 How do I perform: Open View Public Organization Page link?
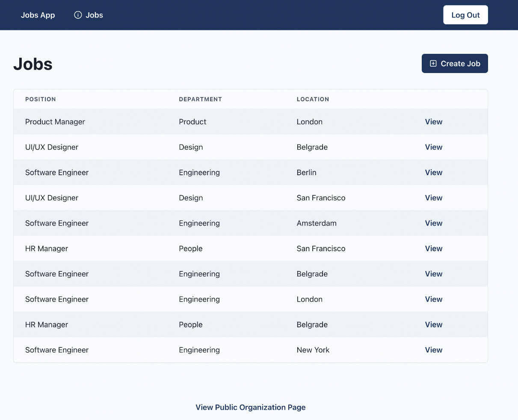coord(250,407)
